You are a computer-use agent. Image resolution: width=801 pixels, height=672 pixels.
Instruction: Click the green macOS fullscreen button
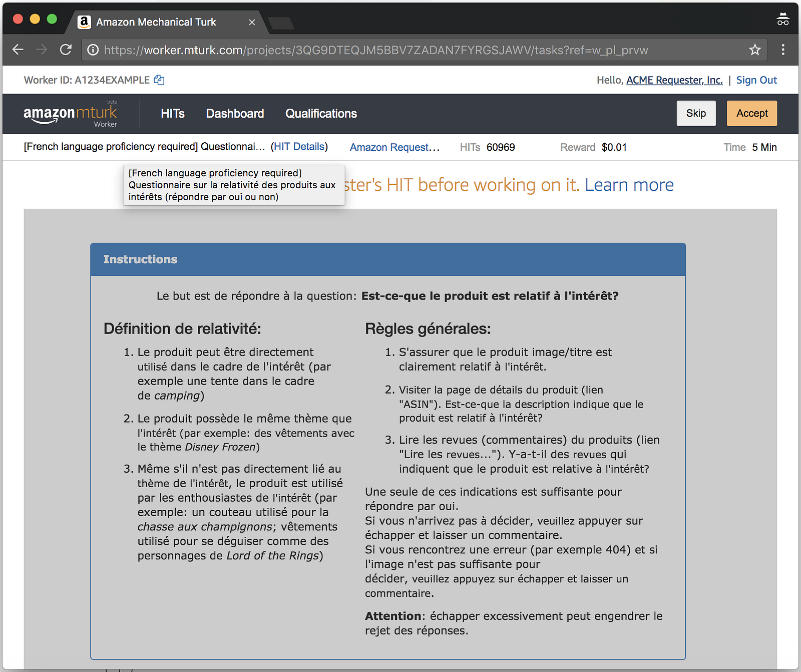[52, 19]
